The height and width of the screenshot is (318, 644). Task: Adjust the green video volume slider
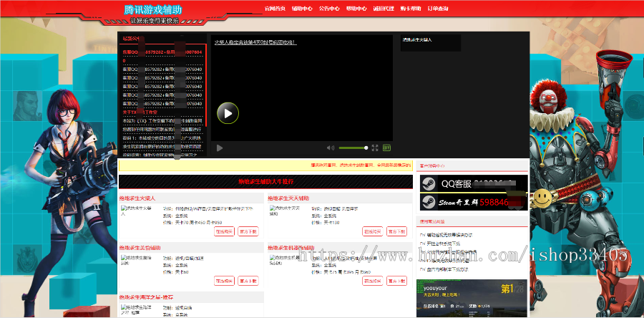[x=353, y=148]
